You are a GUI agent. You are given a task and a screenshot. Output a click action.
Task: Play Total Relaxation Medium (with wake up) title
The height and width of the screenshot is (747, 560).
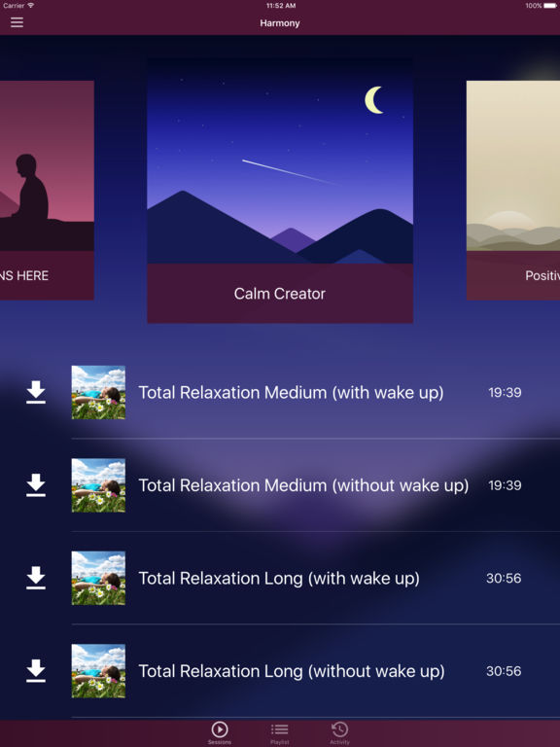point(291,393)
